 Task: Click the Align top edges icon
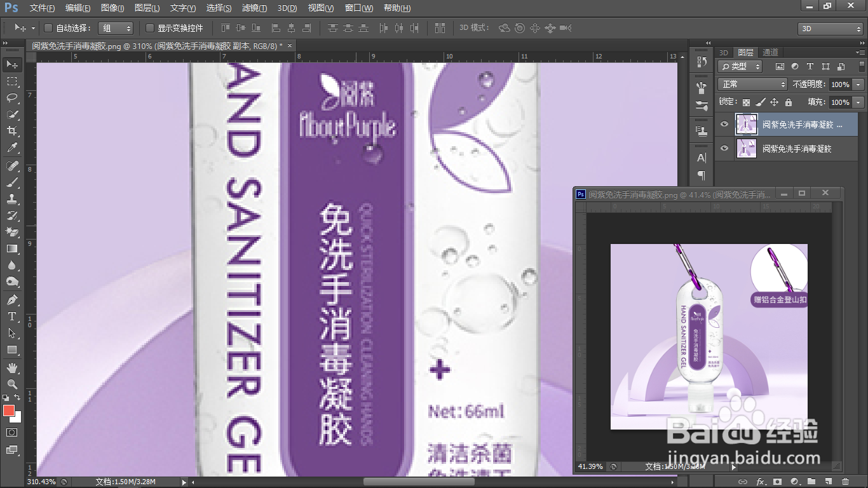[x=226, y=28]
